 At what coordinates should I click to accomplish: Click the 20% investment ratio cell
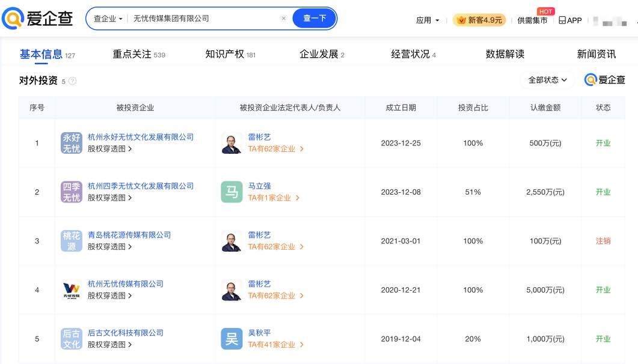pos(473,339)
